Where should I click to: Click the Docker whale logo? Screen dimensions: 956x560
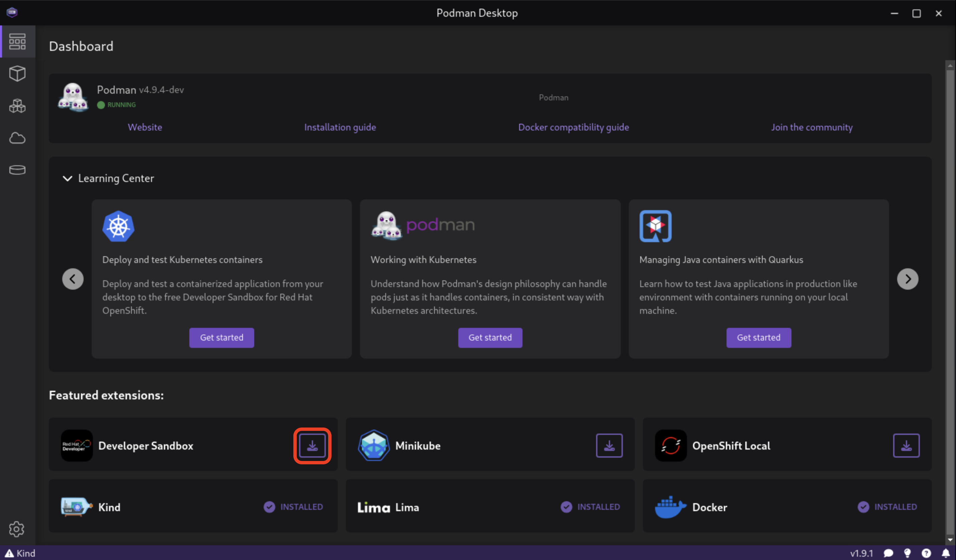[x=671, y=507]
